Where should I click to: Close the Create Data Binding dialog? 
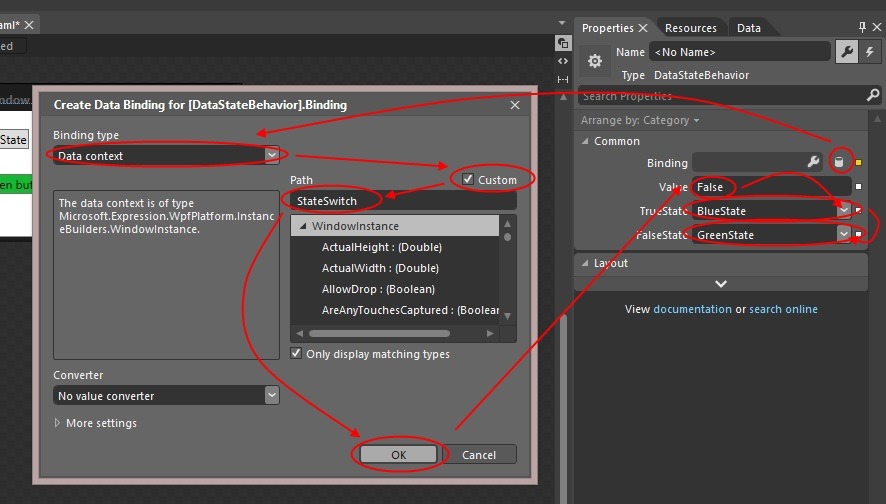point(515,104)
